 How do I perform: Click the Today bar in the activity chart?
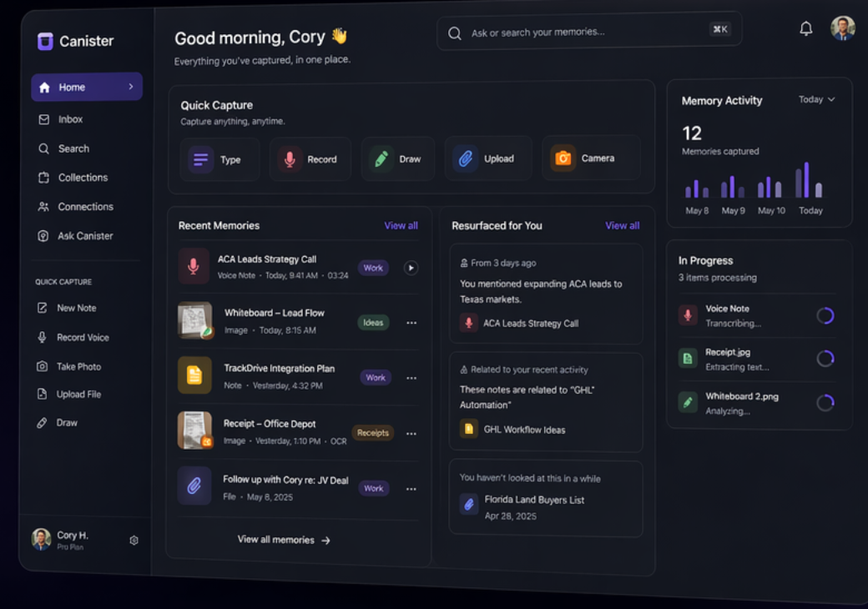(805, 184)
